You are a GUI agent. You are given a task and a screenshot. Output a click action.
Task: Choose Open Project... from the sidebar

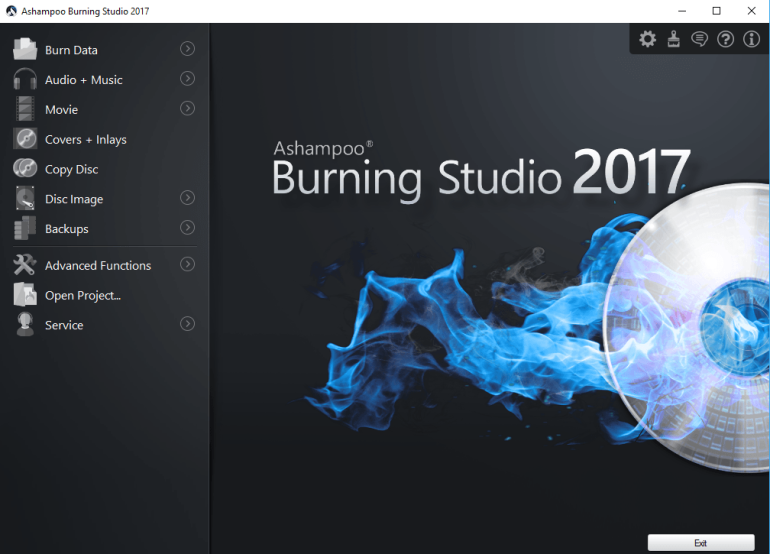click(82, 296)
